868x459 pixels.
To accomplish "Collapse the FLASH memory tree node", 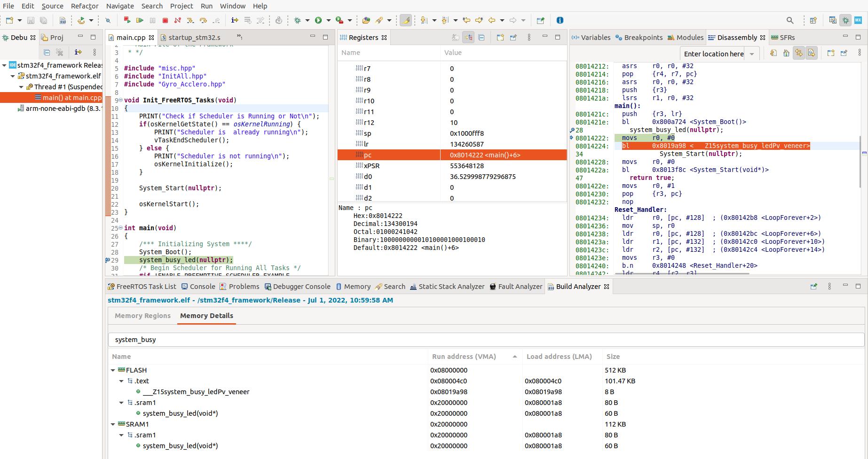I will pos(113,370).
